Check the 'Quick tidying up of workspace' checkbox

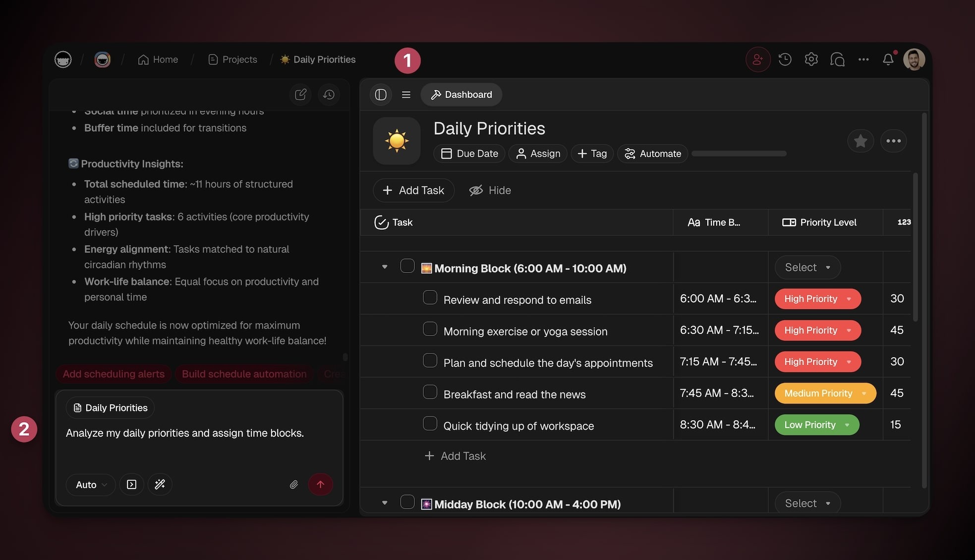[430, 424]
